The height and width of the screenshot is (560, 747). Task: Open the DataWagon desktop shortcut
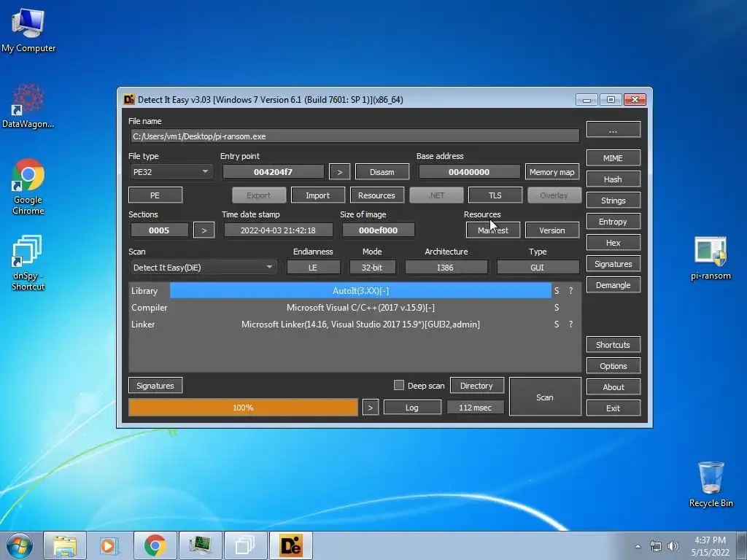pyautogui.click(x=28, y=106)
